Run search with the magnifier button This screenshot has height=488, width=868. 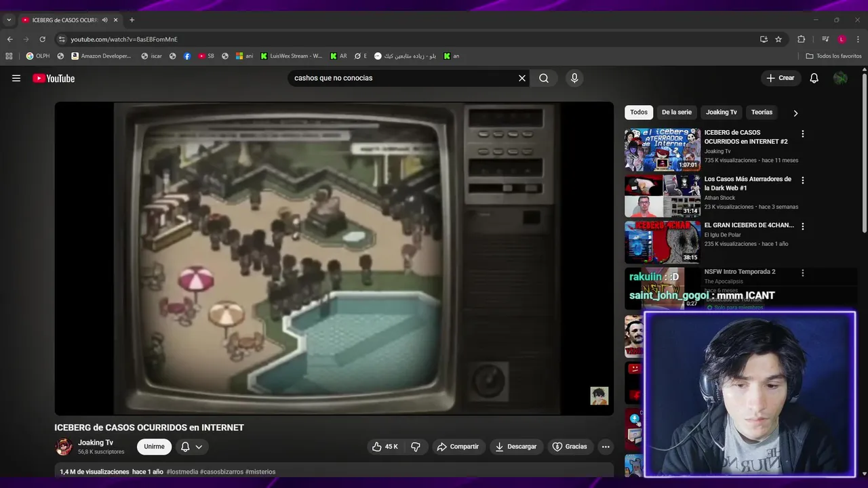pos(544,78)
